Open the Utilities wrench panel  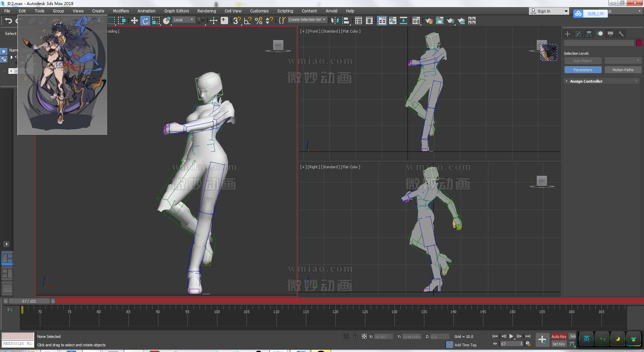coord(621,34)
